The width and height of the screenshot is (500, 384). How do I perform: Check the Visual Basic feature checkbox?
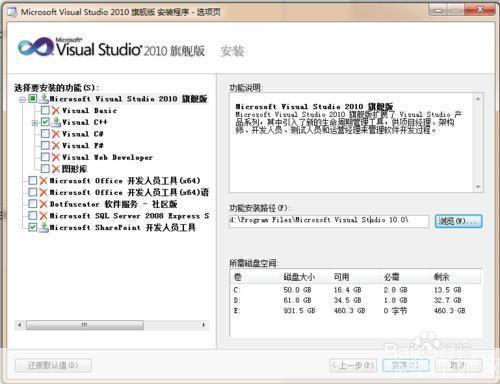click(x=45, y=110)
